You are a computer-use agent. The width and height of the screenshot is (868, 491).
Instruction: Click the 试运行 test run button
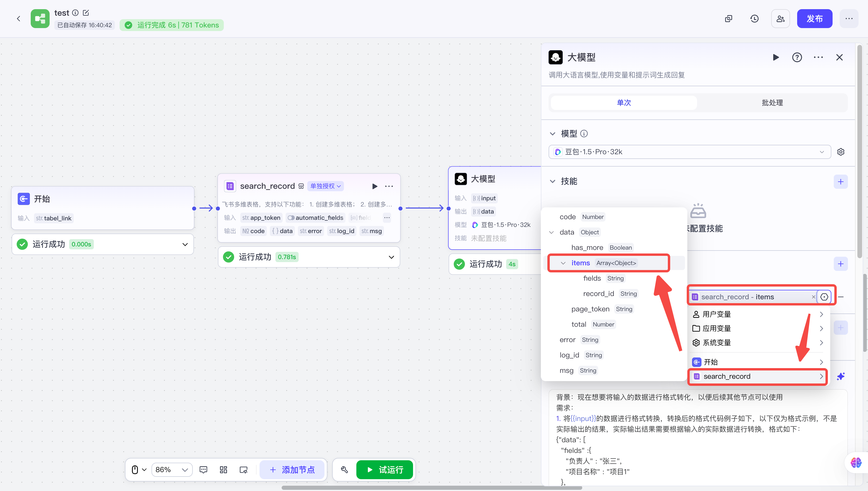[384, 469]
